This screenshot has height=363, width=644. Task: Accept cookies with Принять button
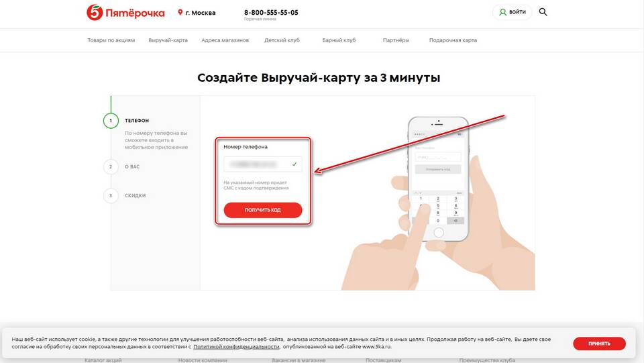point(599,344)
